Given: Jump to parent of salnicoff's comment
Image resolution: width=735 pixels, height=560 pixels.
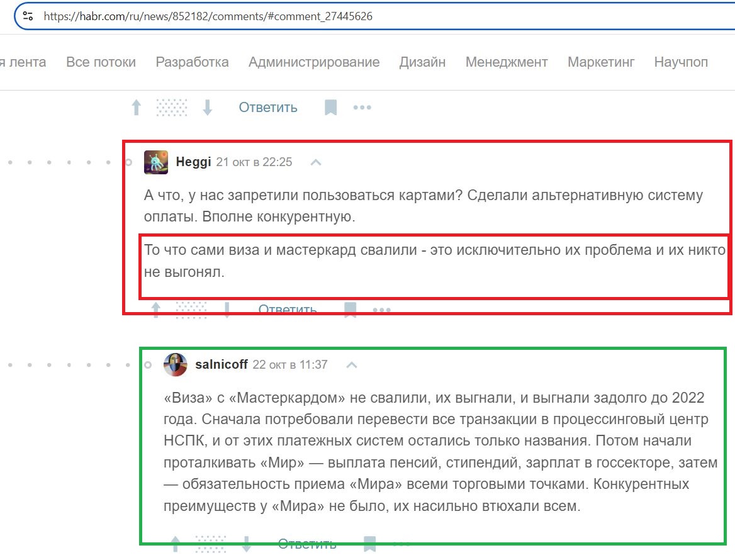Looking at the screenshot, I should [x=352, y=365].
